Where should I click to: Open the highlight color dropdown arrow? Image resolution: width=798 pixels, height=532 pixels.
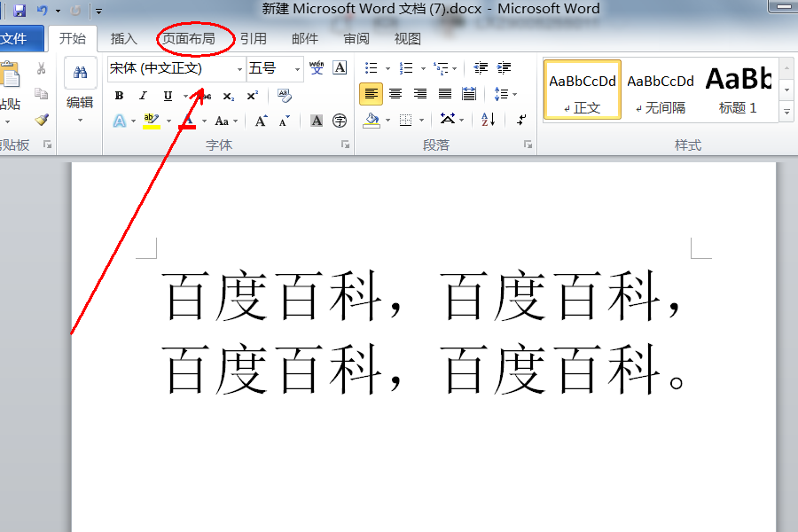coord(169,121)
